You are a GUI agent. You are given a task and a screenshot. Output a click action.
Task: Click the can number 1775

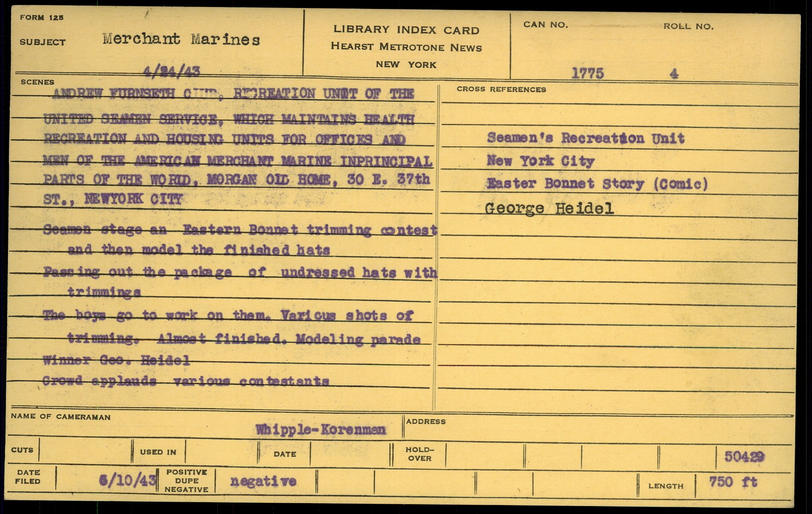click(x=587, y=74)
